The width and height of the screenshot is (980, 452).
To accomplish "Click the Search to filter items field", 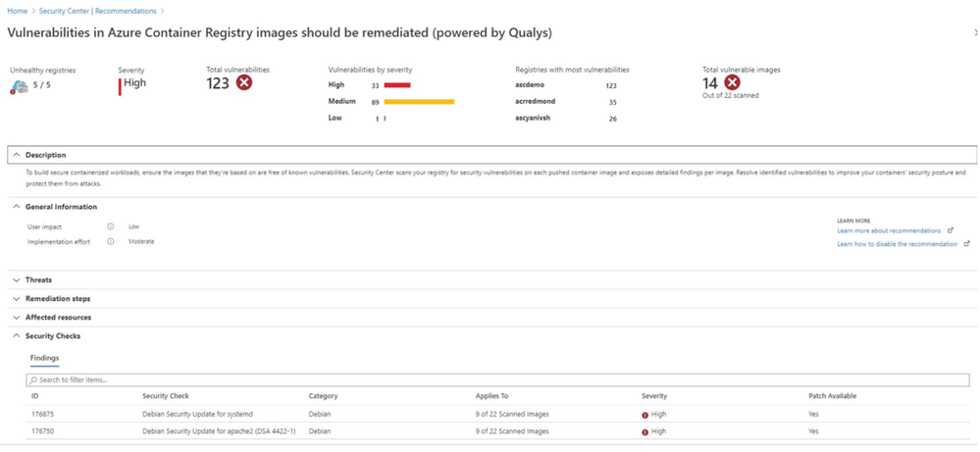I will (x=497, y=379).
